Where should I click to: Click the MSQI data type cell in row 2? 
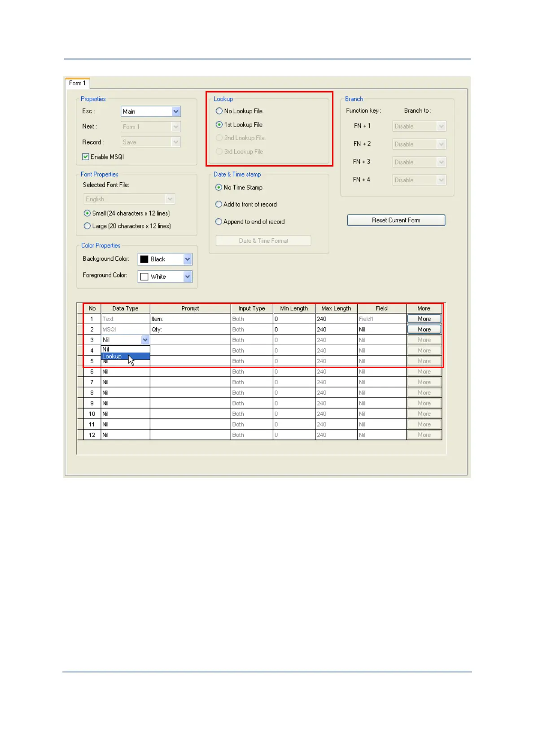pyautogui.click(x=125, y=329)
